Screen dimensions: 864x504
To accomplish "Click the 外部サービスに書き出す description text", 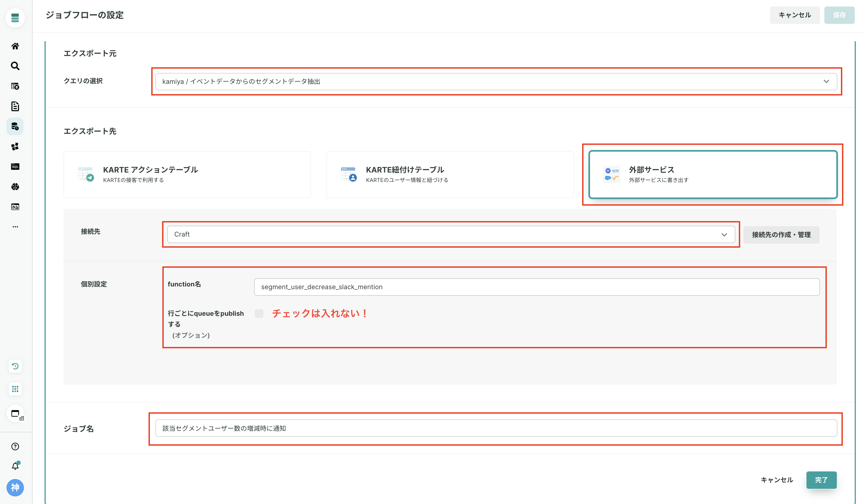I will click(659, 180).
